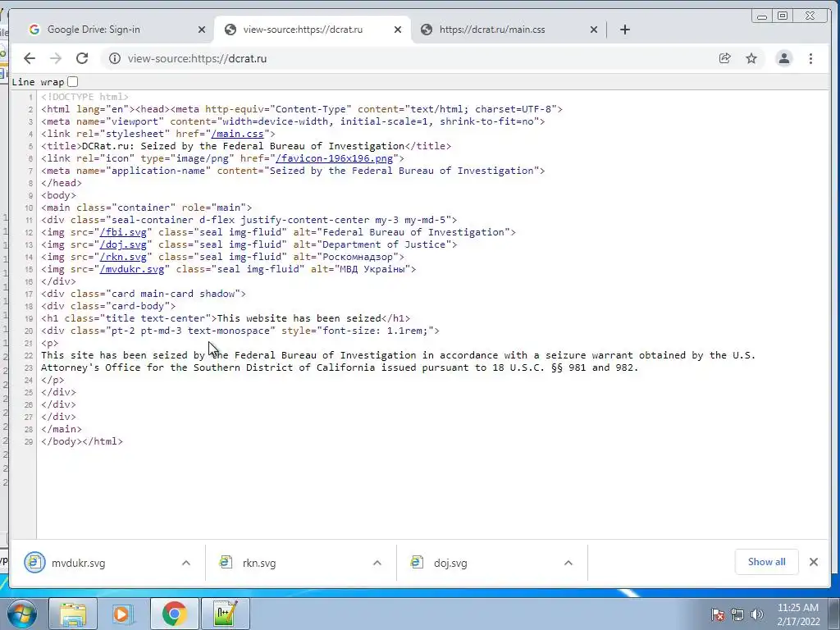Close the dcrat.ru/main.css tab
This screenshot has width=840, height=630.
click(x=594, y=30)
